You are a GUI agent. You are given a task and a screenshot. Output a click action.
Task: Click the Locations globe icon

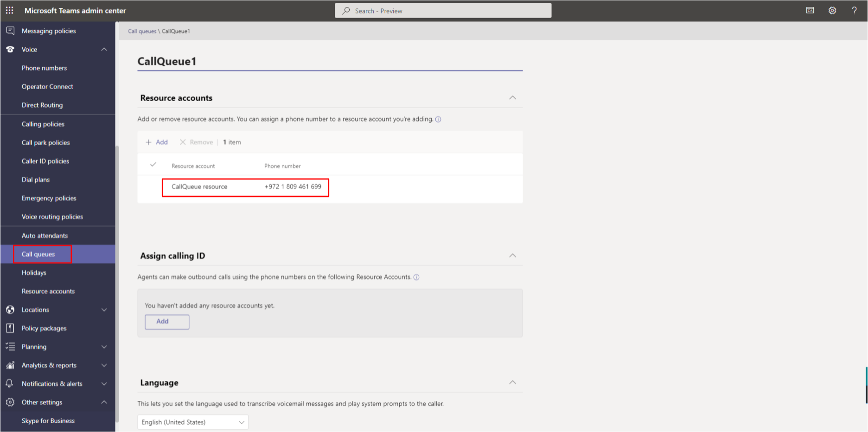click(10, 309)
